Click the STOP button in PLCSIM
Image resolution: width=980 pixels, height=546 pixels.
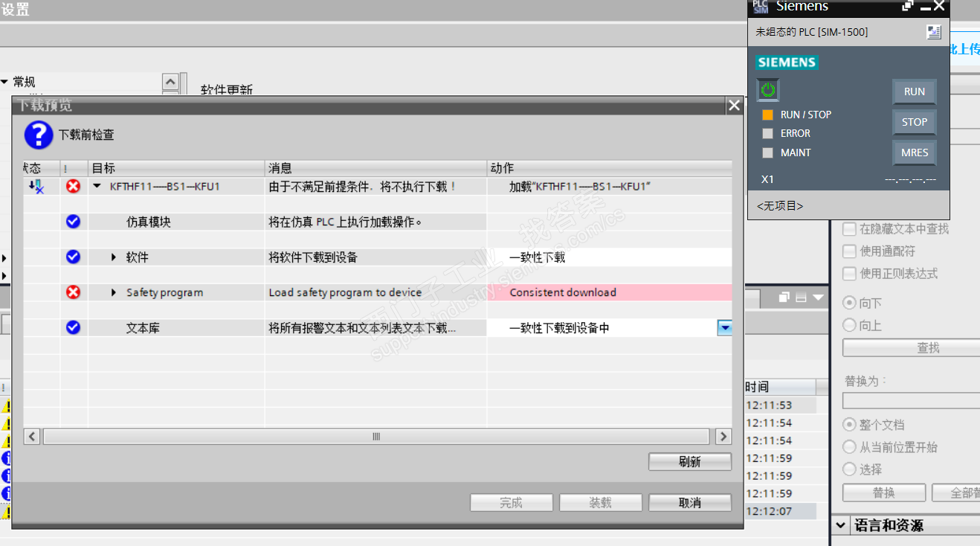tap(915, 122)
